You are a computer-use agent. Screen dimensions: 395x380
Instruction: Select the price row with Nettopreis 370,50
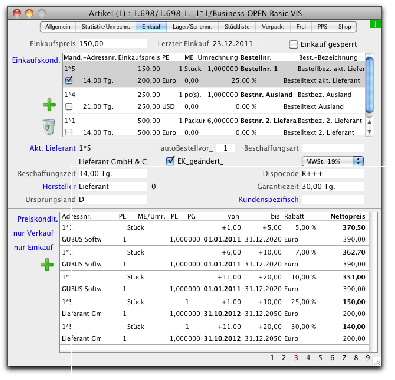point(214,233)
